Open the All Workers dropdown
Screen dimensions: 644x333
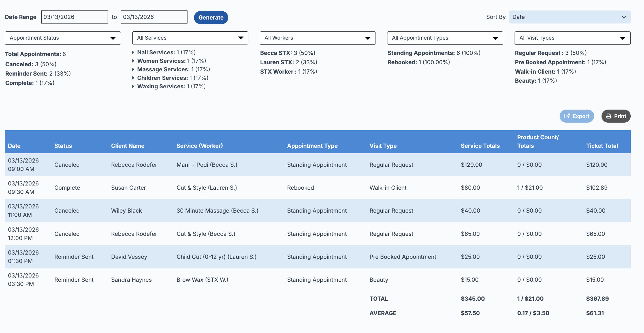coord(317,38)
